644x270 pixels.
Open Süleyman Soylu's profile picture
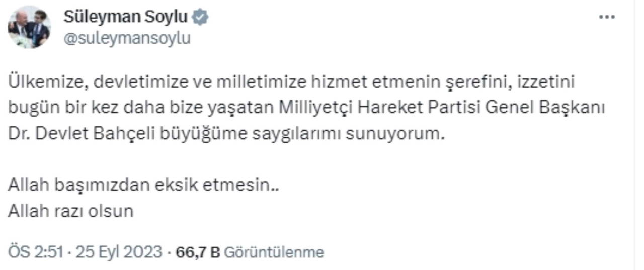click(29, 28)
